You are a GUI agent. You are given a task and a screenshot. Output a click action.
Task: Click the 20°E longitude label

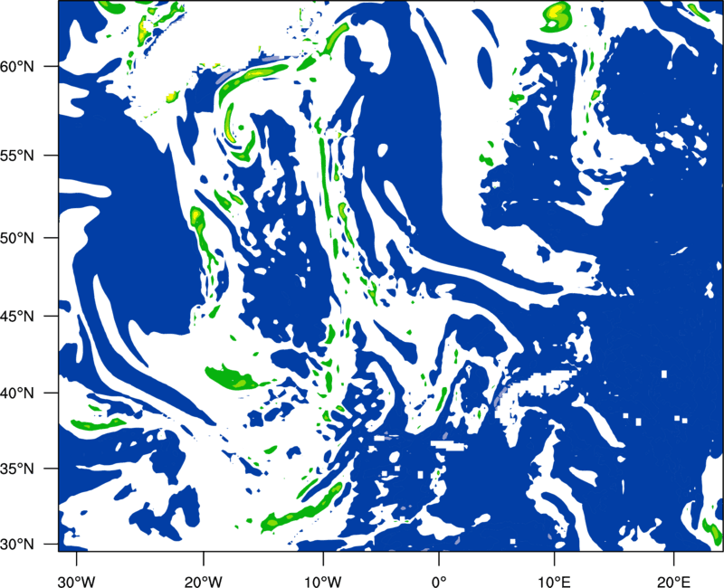[673, 581]
